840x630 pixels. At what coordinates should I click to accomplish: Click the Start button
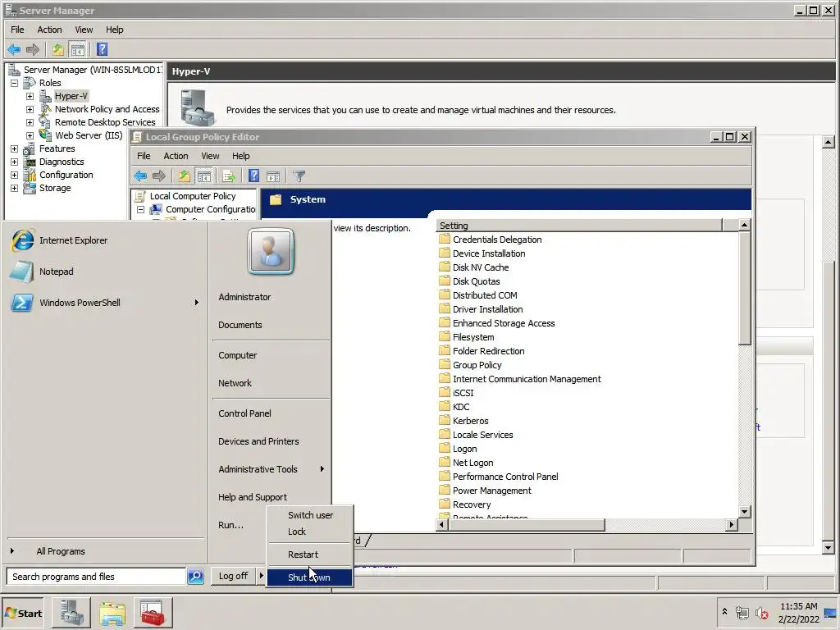[22, 613]
